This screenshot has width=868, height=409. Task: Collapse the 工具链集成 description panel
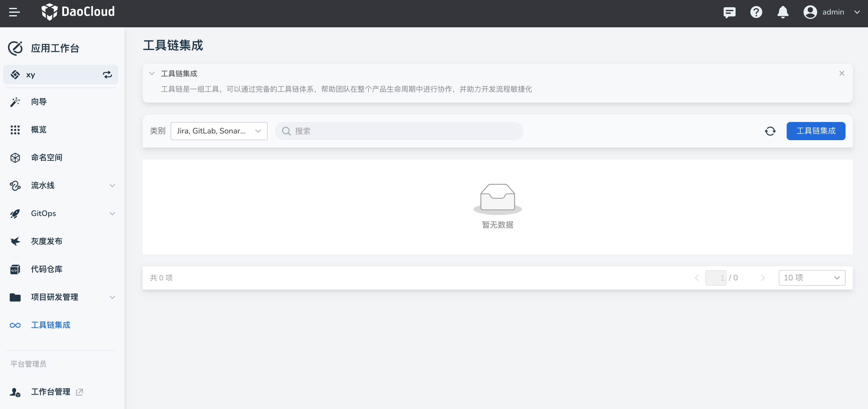152,73
